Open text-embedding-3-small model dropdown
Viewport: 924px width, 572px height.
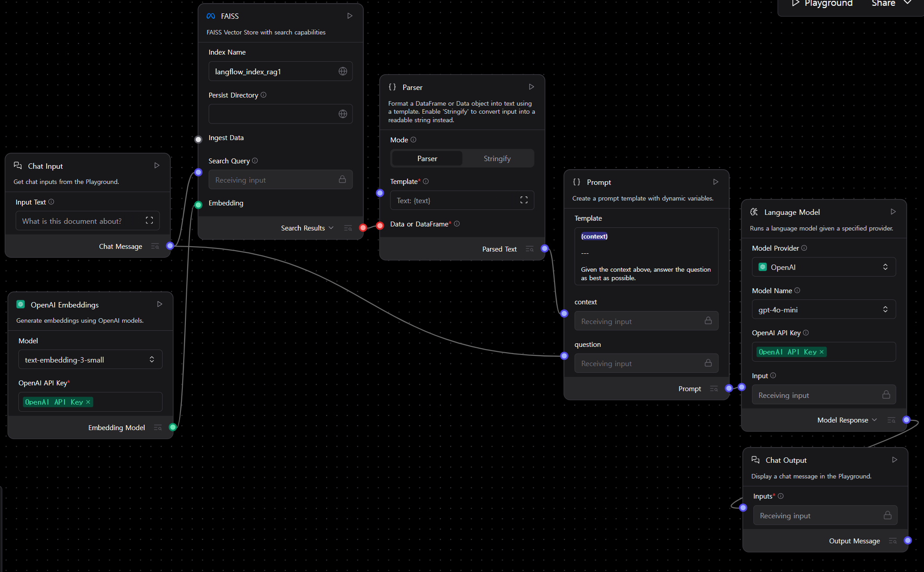click(x=90, y=360)
